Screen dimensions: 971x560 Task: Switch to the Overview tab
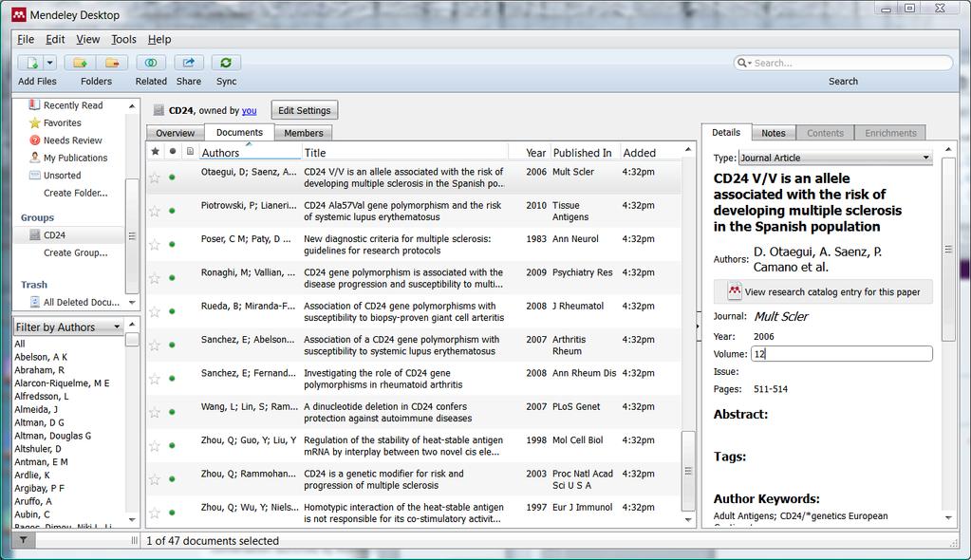(x=175, y=133)
